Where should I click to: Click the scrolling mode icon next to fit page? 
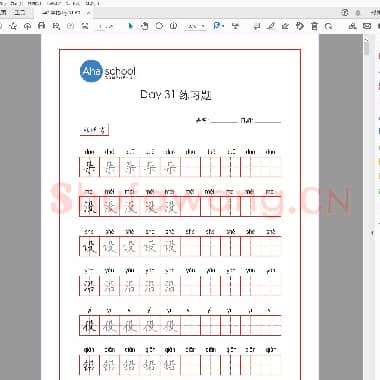(x=236, y=26)
